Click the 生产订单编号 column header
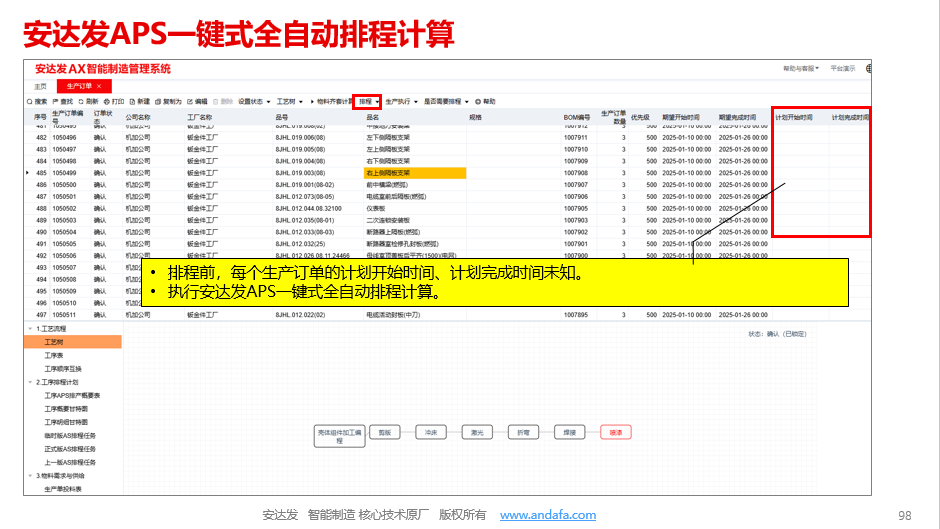Viewport: 940px width, 529px height. click(x=68, y=117)
